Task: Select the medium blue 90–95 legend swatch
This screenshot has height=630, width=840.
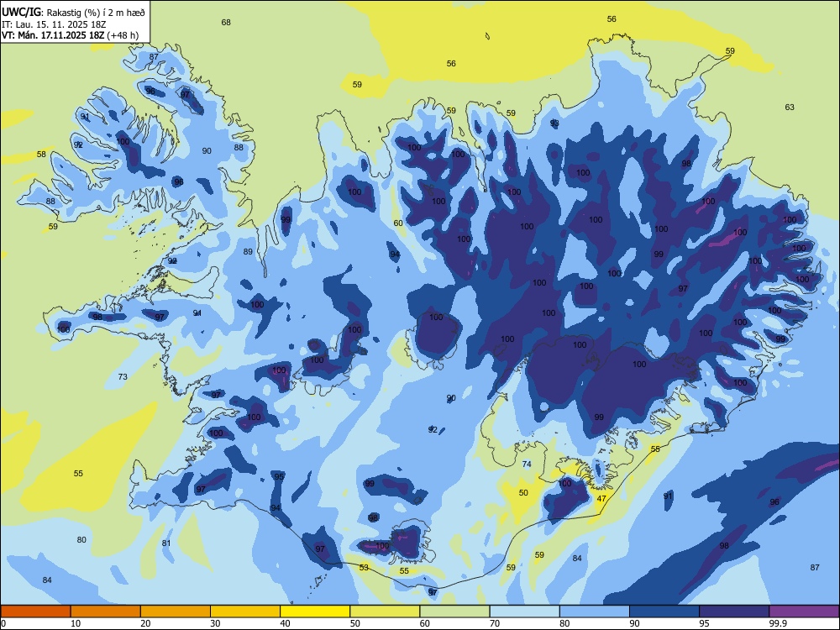Action: pos(664,612)
